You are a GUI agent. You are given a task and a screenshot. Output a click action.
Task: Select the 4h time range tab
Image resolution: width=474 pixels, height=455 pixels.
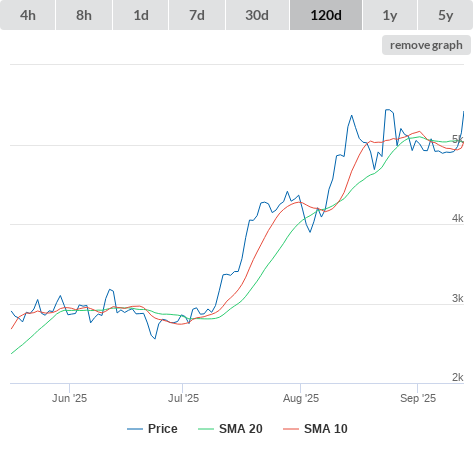tap(28, 15)
